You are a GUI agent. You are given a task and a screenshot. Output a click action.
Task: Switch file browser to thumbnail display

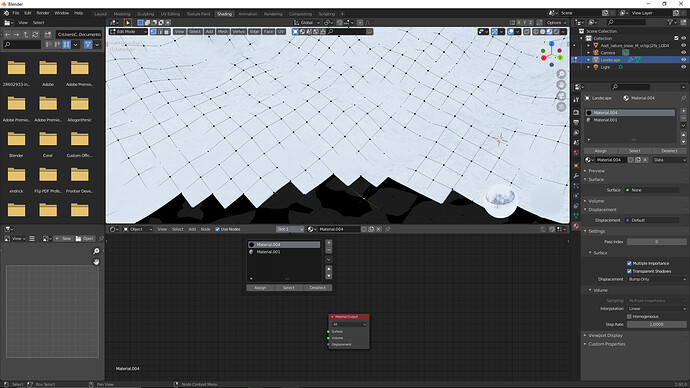click(66, 44)
